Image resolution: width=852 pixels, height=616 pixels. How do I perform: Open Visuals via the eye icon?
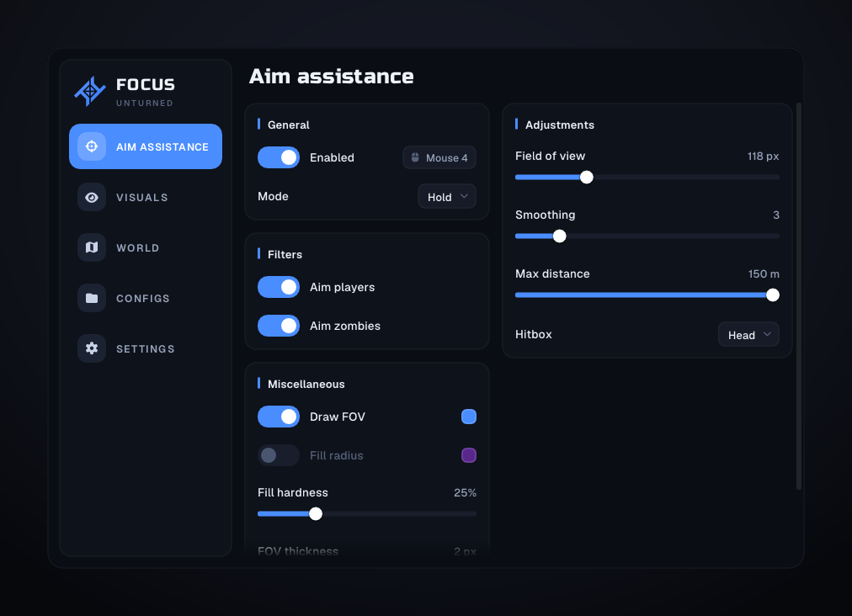92,197
